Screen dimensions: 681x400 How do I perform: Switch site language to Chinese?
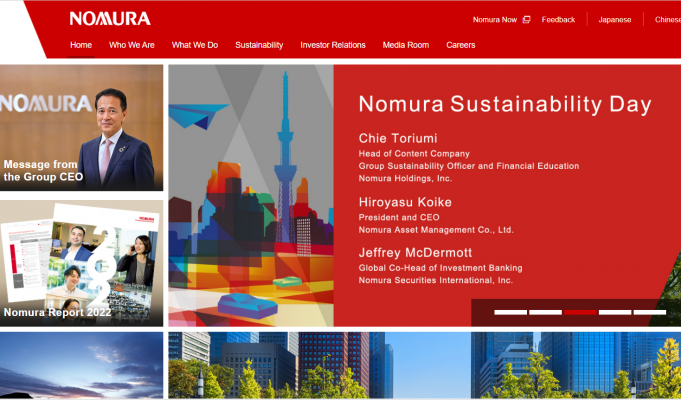click(x=667, y=20)
